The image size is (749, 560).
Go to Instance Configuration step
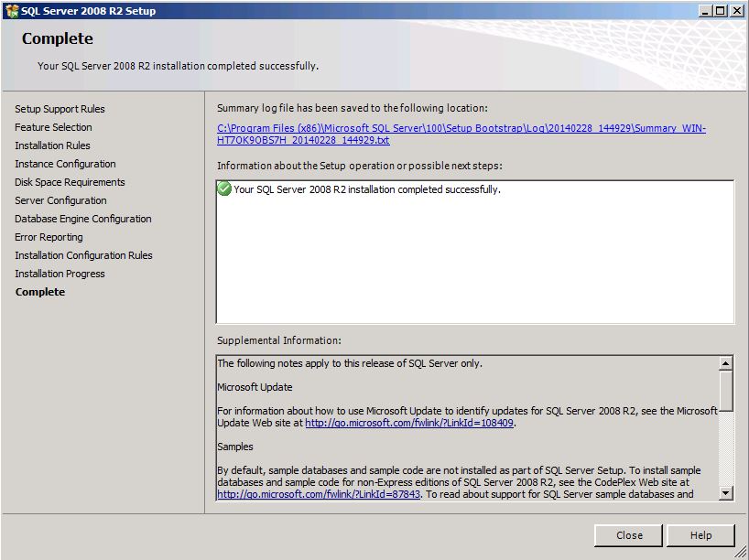pos(65,164)
